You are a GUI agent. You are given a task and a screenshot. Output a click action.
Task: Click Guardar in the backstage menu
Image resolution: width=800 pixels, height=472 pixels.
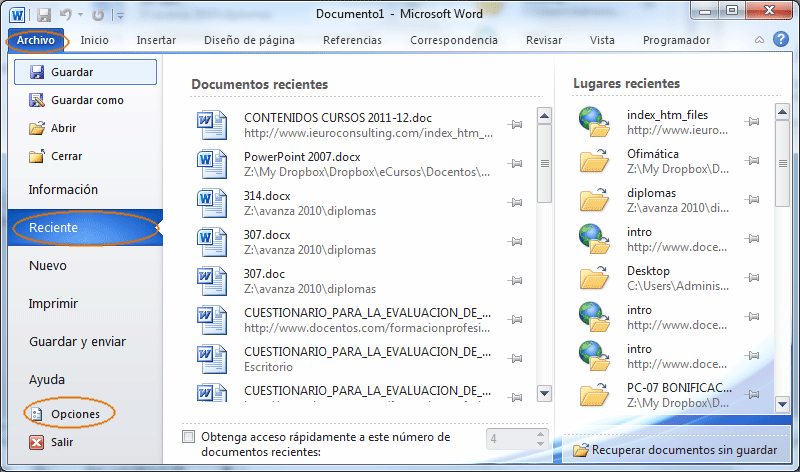click(85, 72)
